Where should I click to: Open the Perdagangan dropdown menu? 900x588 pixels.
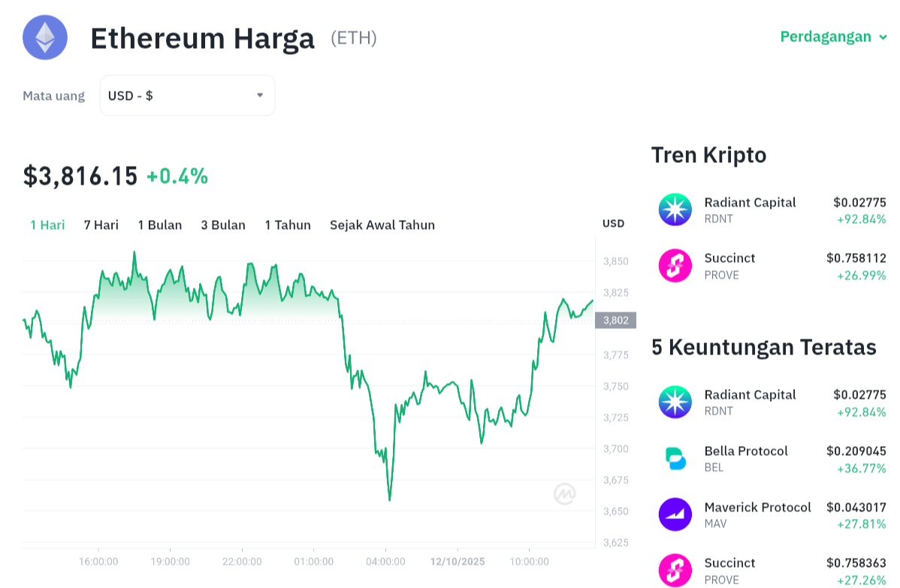coord(834,37)
